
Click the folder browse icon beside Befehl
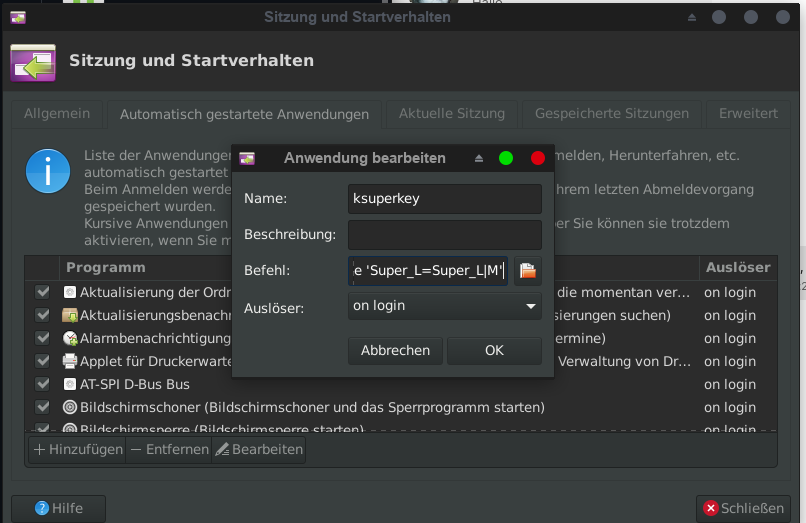pos(527,270)
